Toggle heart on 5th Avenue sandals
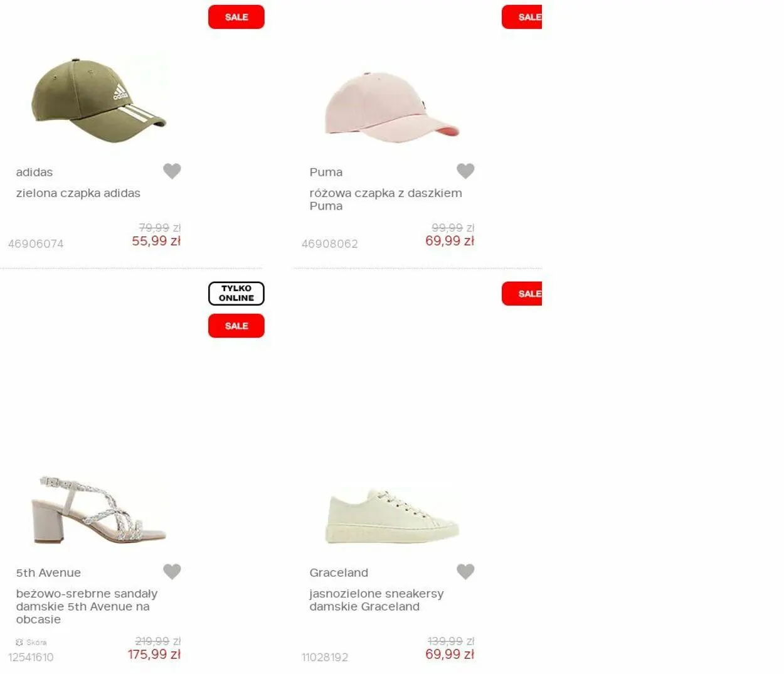 [x=172, y=571]
